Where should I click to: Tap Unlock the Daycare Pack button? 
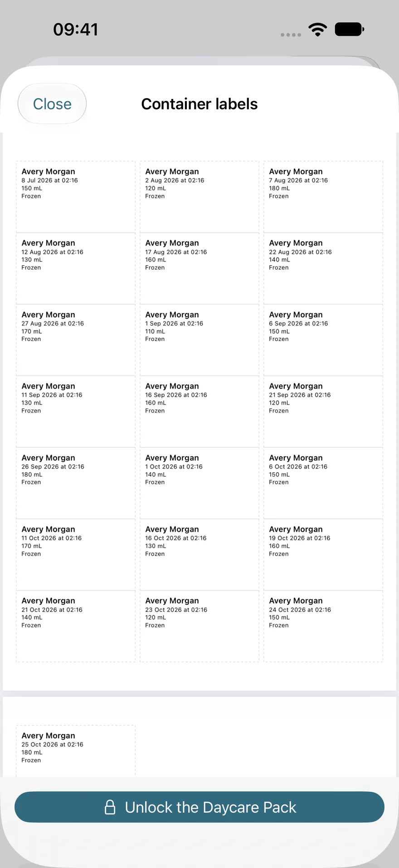tap(199, 807)
